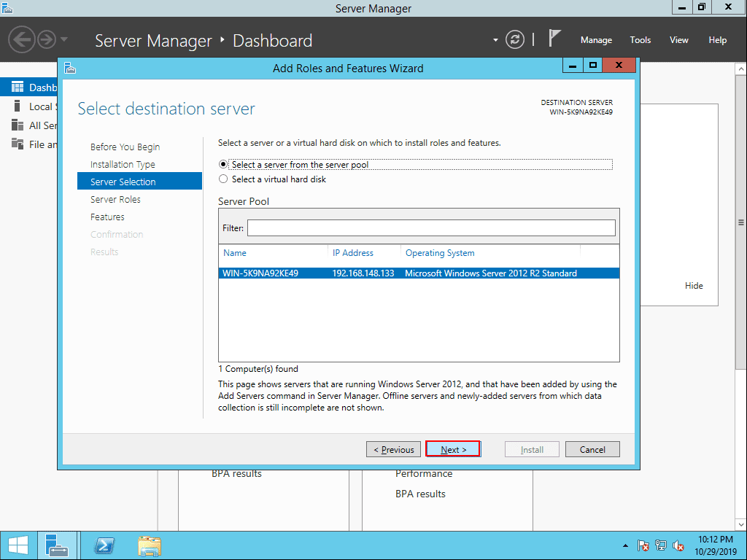Sort server pool by IP Address column
Screen dimensions: 747x560
coord(353,253)
